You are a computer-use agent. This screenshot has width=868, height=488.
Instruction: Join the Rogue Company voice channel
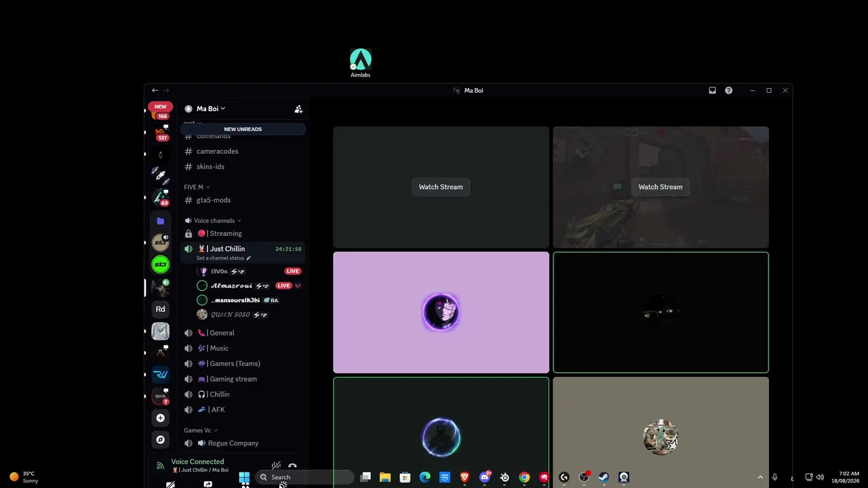(243, 443)
